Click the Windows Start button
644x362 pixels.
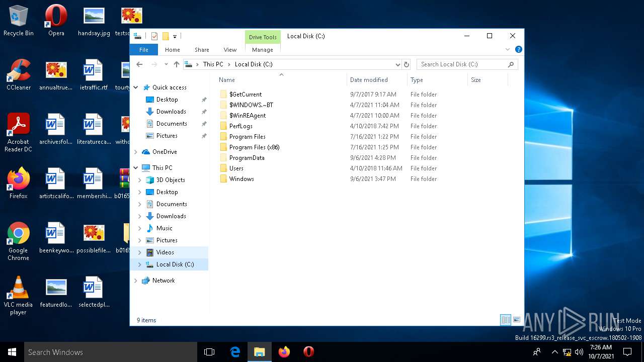click(12, 352)
